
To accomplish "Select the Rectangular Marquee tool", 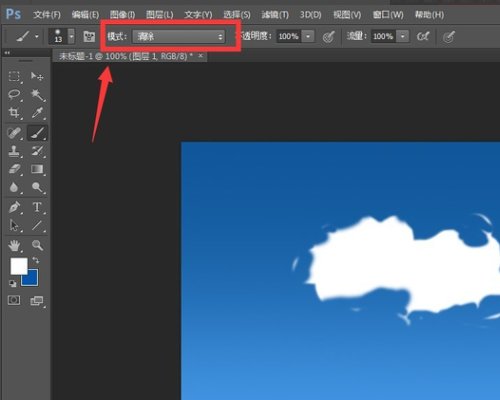I will (x=14, y=76).
